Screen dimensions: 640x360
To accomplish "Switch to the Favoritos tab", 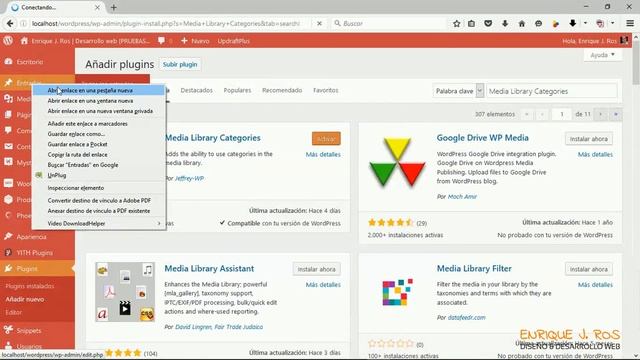I will point(326,90).
